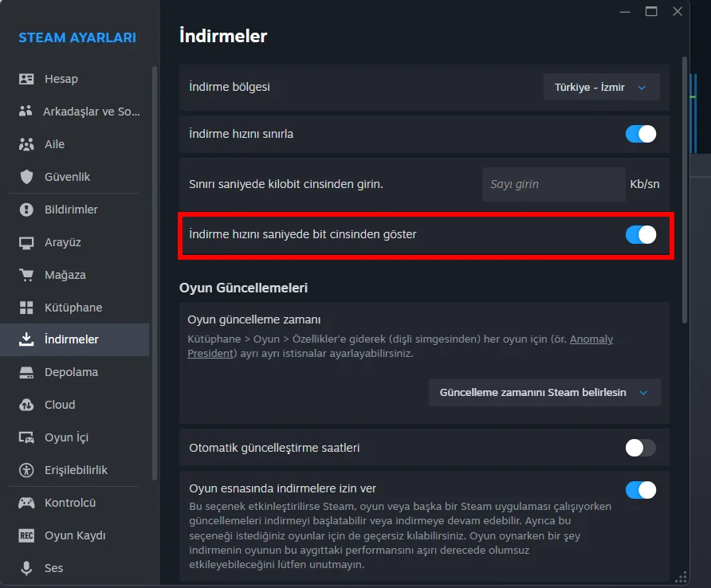Select Kütüphane settings
711x588 pixels.
click(x=75, y=308)
